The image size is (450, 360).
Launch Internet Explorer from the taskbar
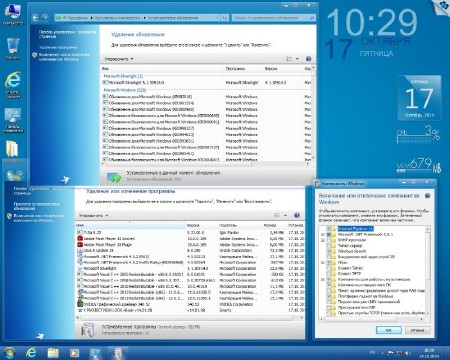click(x=31, y=353)
